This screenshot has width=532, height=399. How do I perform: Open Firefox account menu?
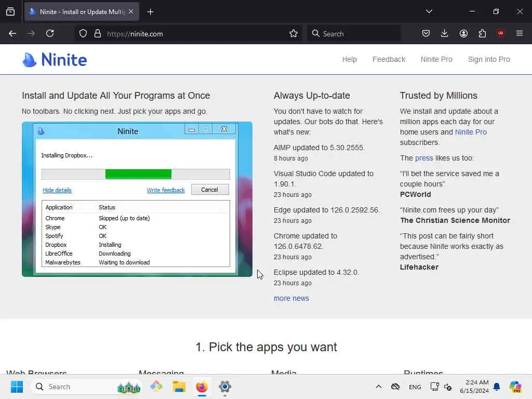[x=463, y=34]
